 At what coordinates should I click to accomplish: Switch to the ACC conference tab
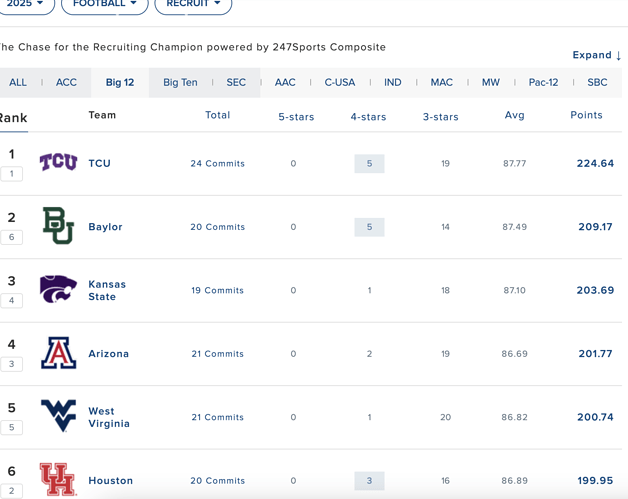pyautogui.click(x=66, y=82)
